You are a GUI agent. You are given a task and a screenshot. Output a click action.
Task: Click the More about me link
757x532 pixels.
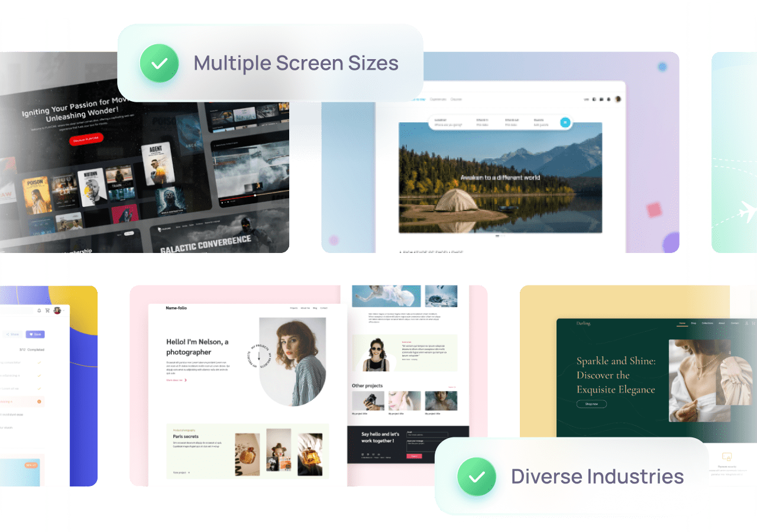click(x=176, y=380)
